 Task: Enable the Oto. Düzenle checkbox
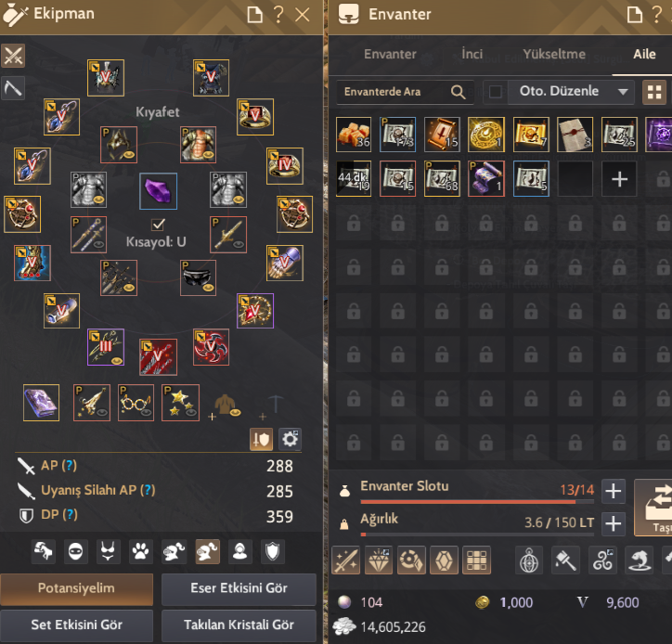[x=496, y=92]
